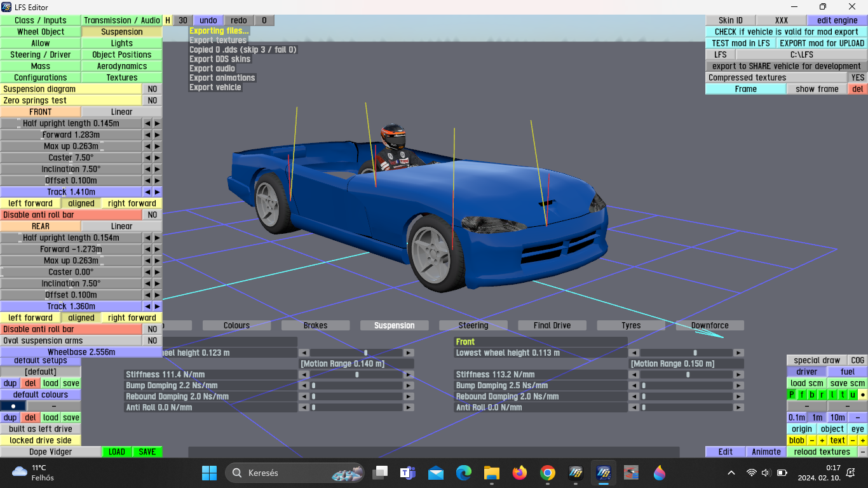Click the Stiffness 113.2 N/mm slider track

[x=686, y=375]
